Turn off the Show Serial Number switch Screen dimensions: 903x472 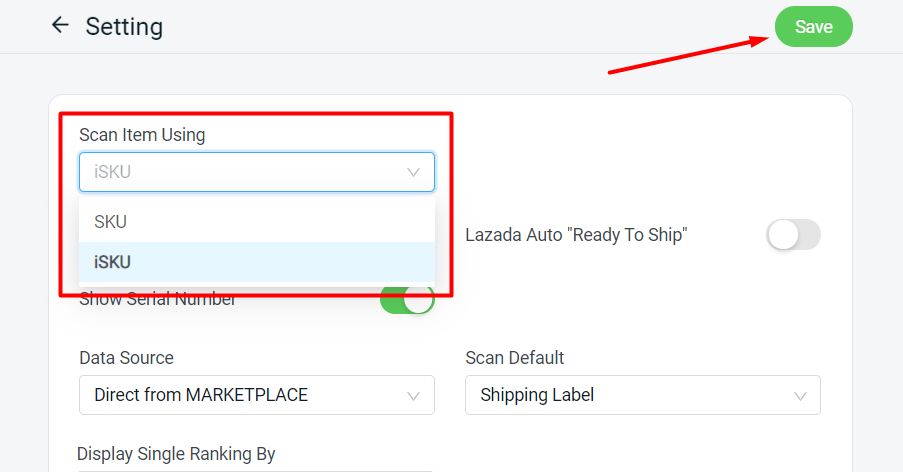pyautogui.click(x=407, y=299)
